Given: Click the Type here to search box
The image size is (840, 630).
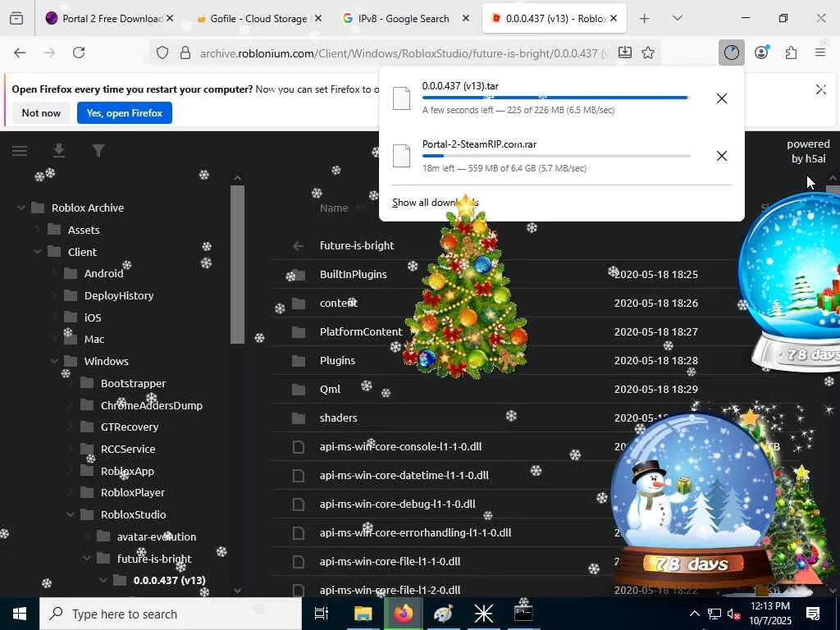Looking at the screenshot, I should pyautogui.click(x=171, y=614).
